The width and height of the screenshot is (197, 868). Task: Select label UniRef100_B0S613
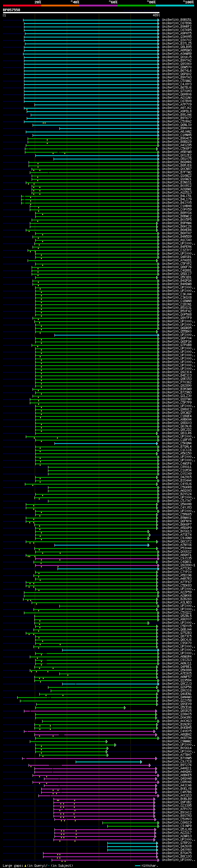177,531
